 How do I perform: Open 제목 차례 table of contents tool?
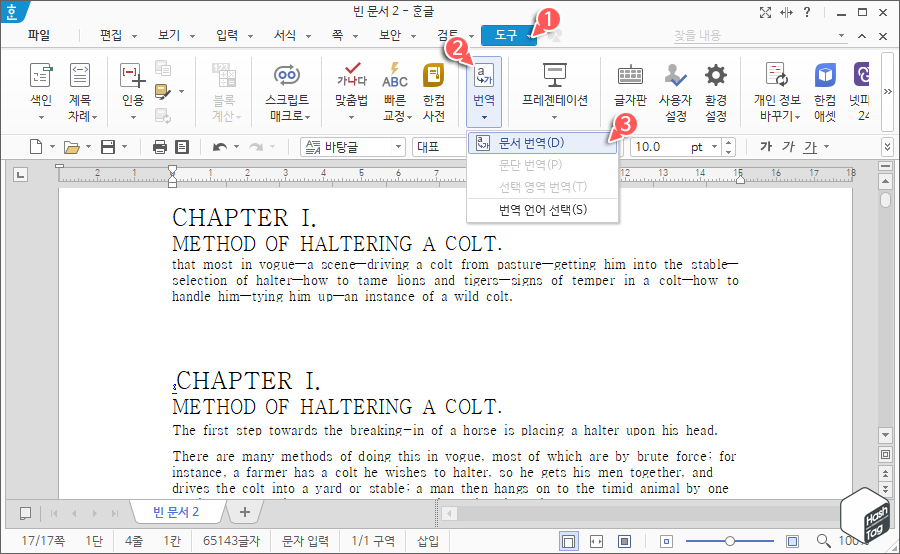pos(80,92)
